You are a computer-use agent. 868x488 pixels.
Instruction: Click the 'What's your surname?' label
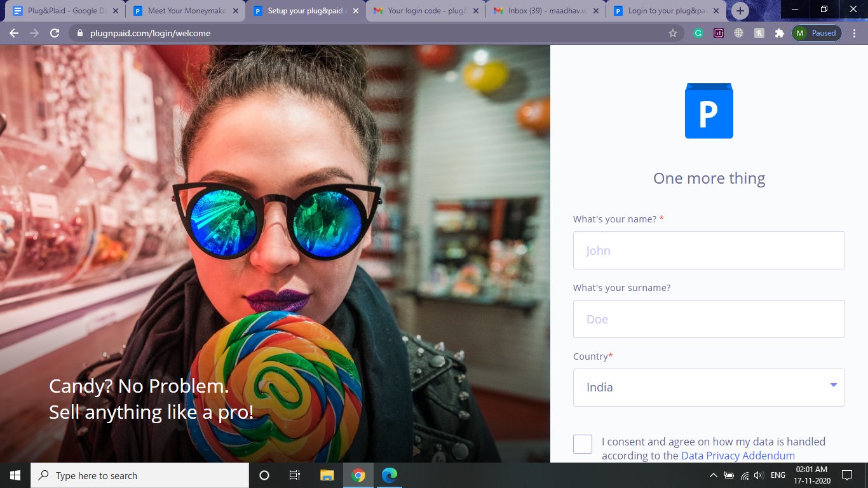pyautogui.click(x=621, y=288)
